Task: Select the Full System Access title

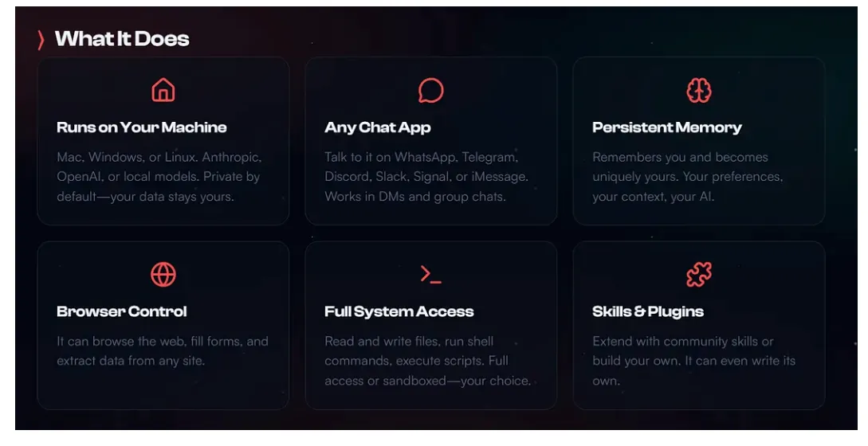Action: pyautogui.click(x=399, y=311)
